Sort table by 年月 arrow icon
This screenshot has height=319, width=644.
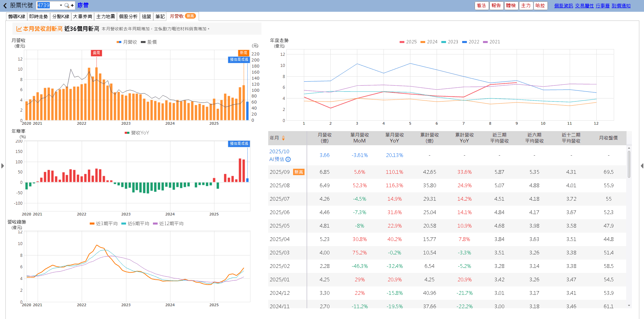283,138
